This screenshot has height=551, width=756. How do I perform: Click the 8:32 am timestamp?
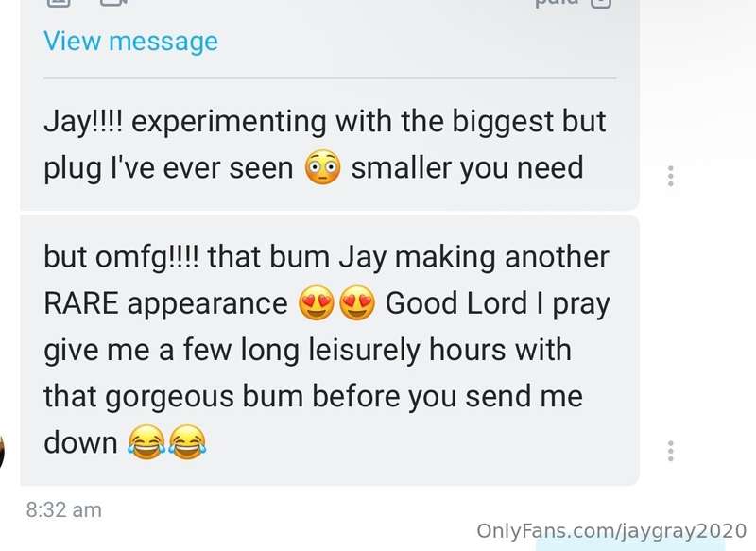coord(64,510)
